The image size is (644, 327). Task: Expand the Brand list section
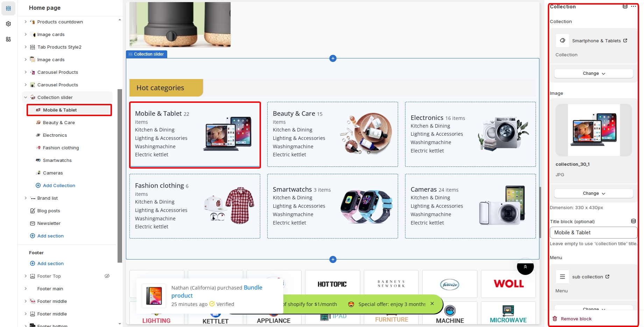[26, 198]
